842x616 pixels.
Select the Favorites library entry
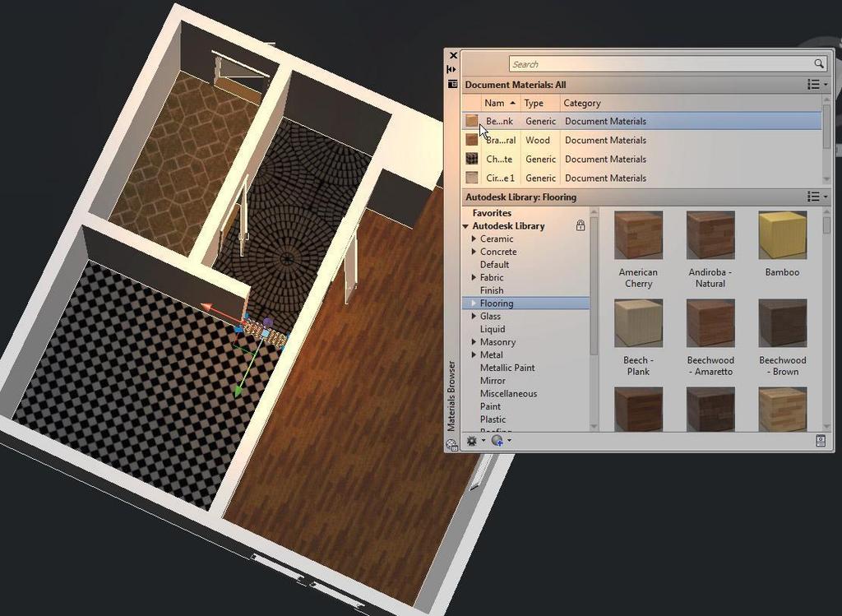coord(492,213)
